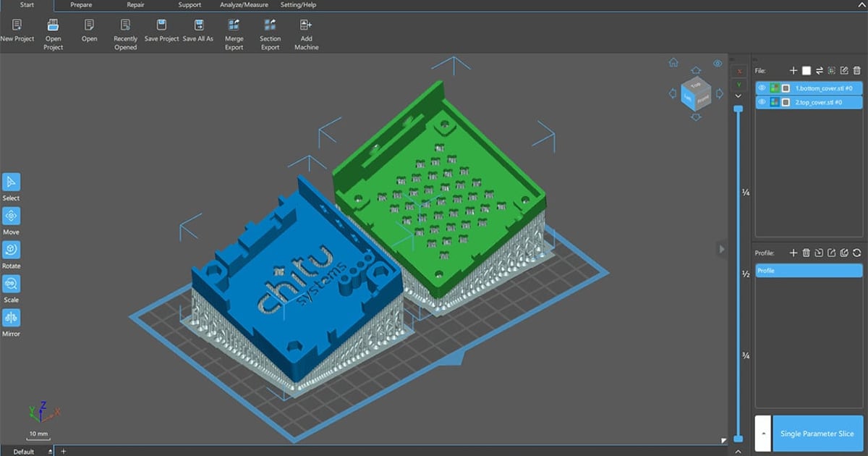Image resolution: width=868 pixels, height=456 pixels.
Task: Click the Single Parameter Slice button
Action: point(817,434)
